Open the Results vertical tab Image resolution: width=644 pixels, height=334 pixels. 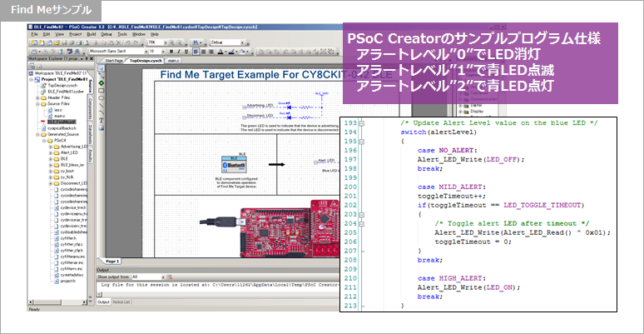[91, 155]
